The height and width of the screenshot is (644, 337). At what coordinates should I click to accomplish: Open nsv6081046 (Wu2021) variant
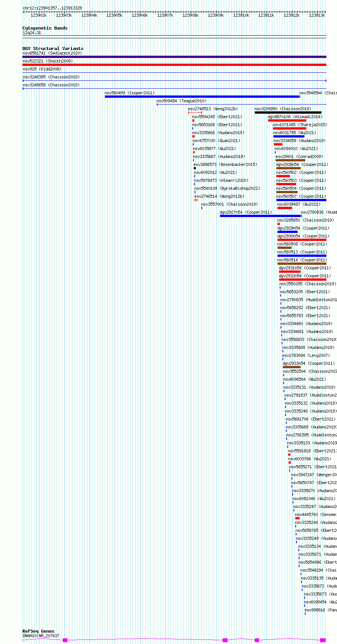coord(314,499)
